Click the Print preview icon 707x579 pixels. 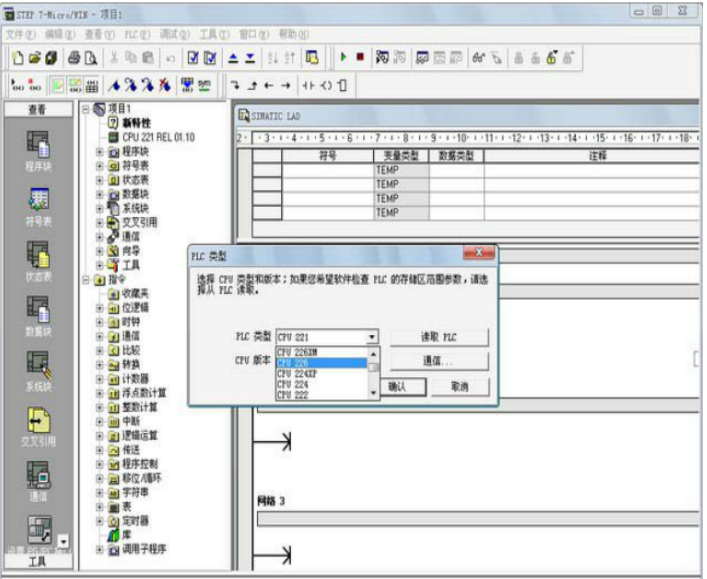(91, 58)
